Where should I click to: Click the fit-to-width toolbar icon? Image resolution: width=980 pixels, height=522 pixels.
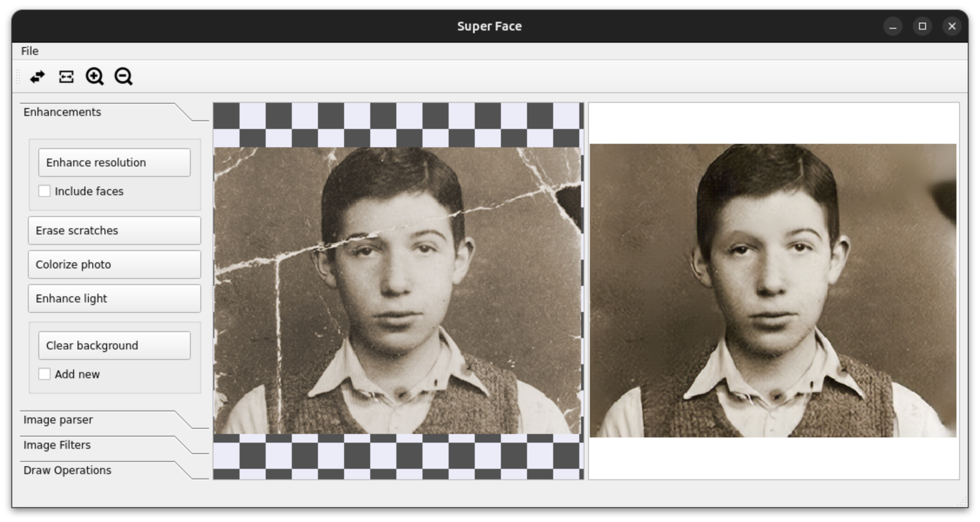[66, 77]
